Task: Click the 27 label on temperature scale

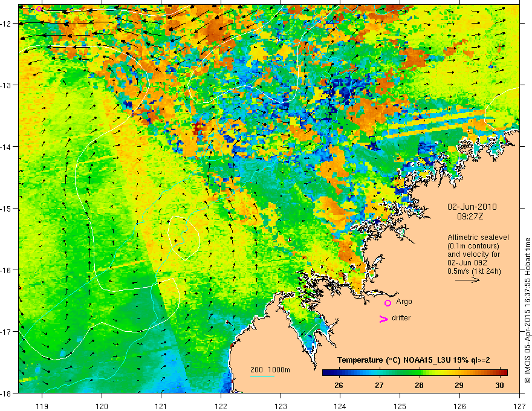Action: click(379, 385)
